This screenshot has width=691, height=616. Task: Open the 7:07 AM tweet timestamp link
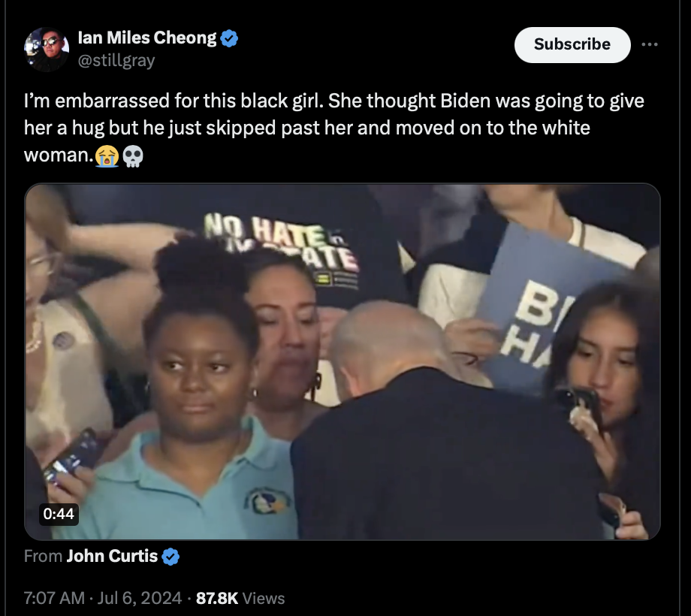click(x=54, y=598)
